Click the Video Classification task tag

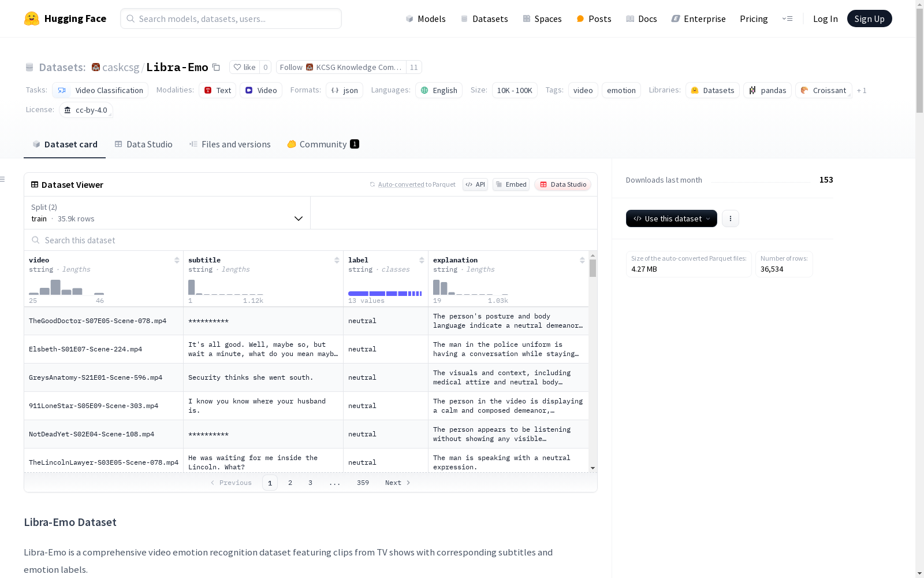(x=100, y=90)
